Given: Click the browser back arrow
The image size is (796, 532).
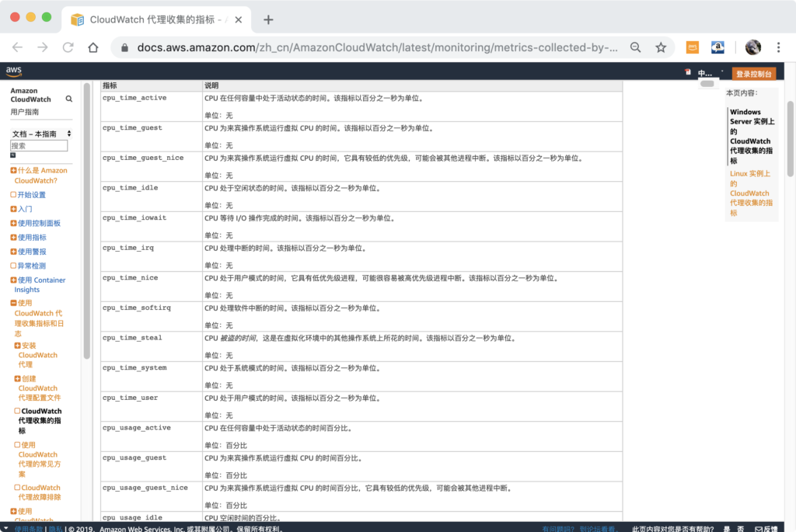Looking at the screenshot, I should 17,47.
